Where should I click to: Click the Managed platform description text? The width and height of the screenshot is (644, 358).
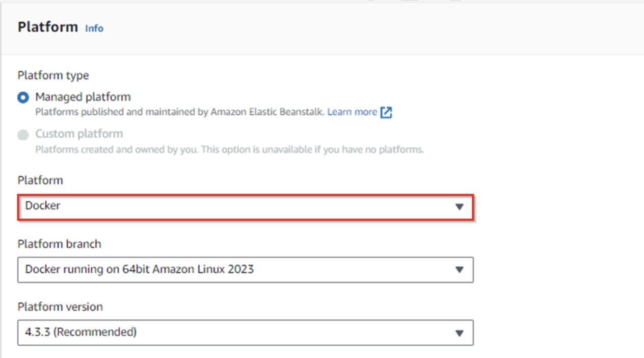[x=179, y=112]
